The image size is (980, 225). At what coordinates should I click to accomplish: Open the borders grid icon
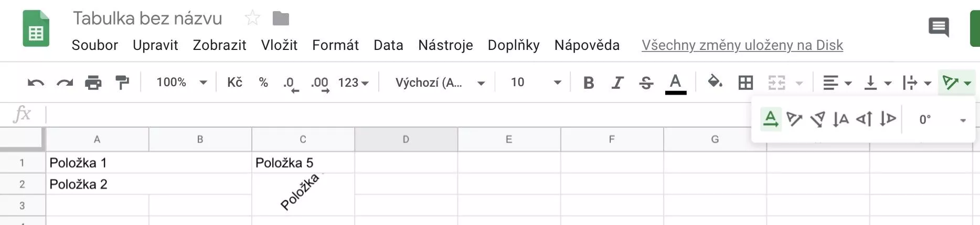(745, 83)
